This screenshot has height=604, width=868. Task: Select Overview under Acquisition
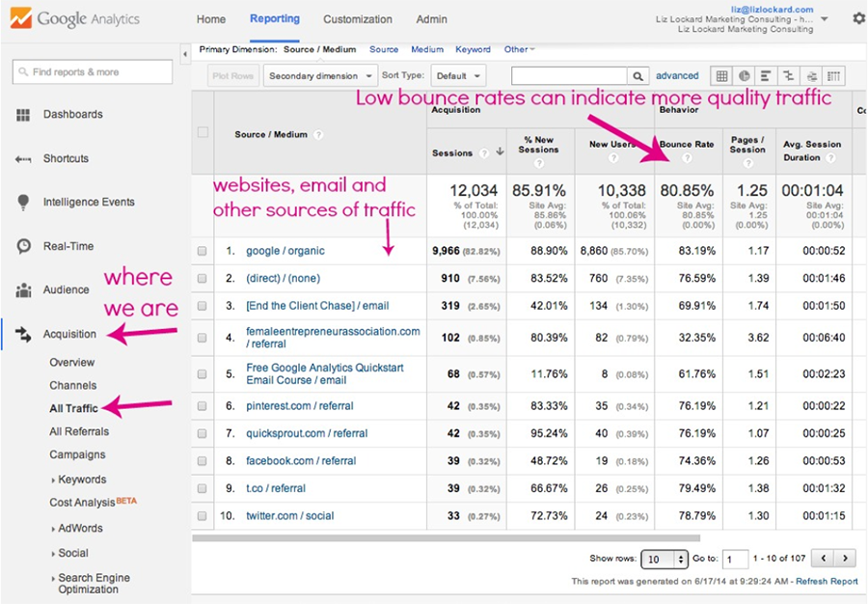[x=72, y=362]
